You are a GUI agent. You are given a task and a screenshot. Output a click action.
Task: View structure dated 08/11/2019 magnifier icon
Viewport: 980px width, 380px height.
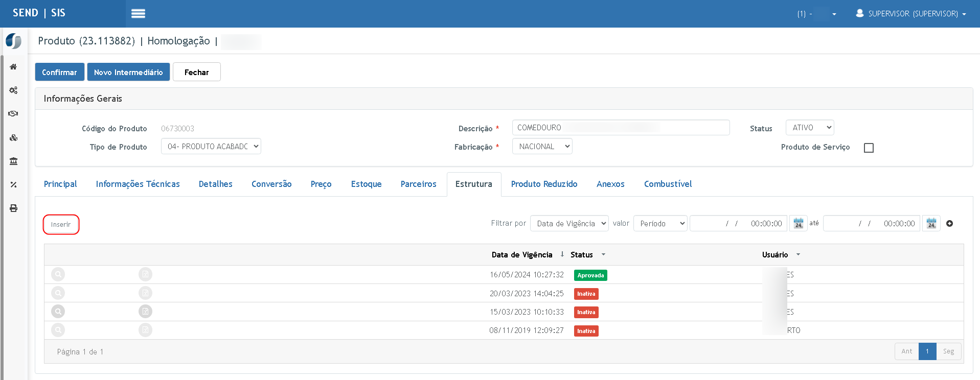(58, 330)
